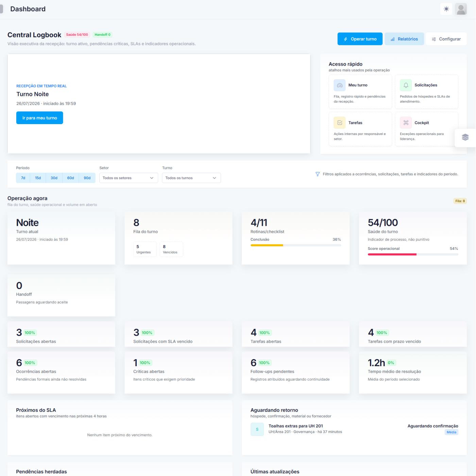The image size is (476, 476).
Task: Open the Meu turno shortcut card
Action: click(x=360, y=92)
